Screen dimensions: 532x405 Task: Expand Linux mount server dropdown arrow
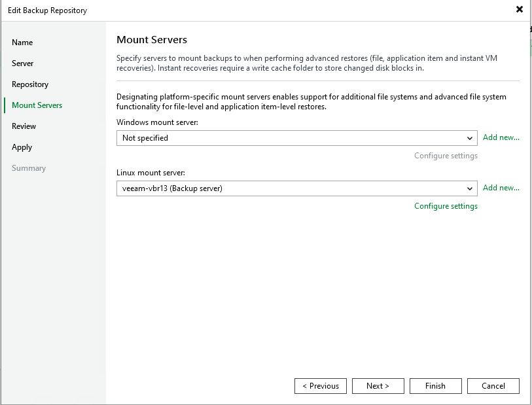(470, 189)
